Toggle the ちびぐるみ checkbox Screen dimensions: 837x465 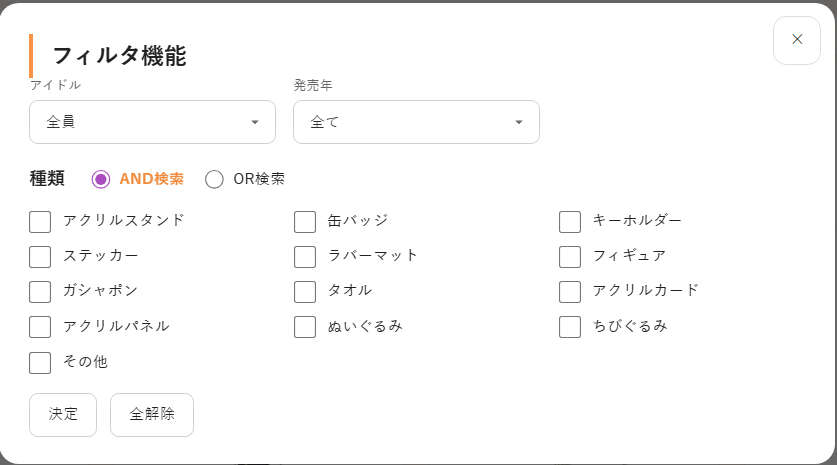[x=570, y=326]
